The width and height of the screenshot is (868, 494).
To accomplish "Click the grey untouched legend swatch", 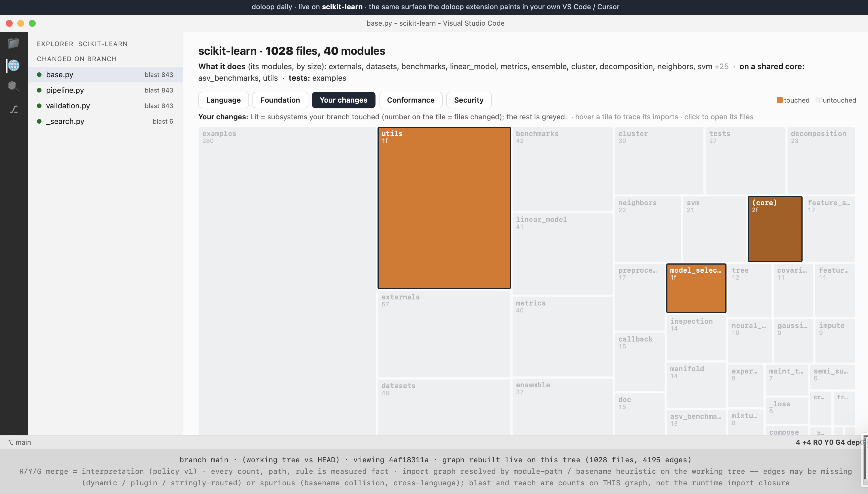I will tap(818, 100).
